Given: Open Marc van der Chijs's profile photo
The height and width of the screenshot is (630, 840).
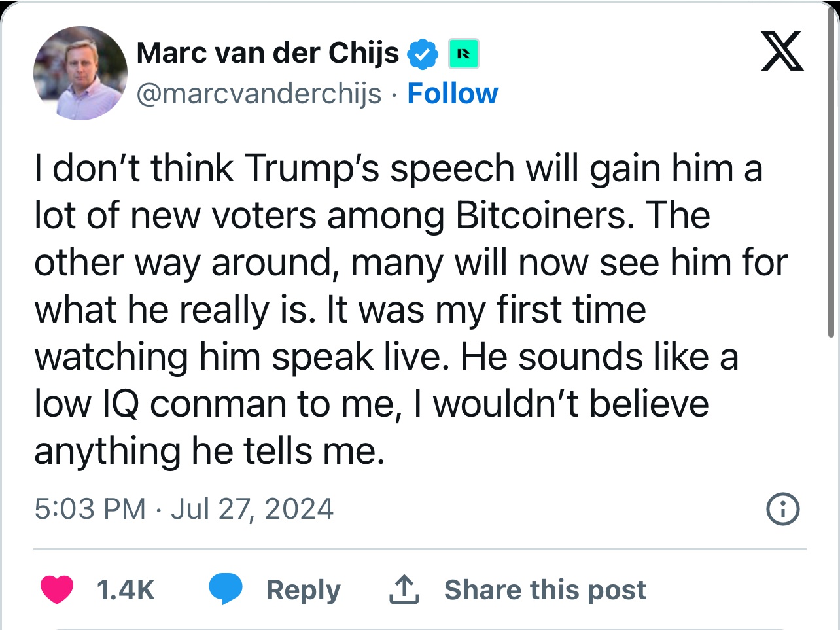Looking at the screenshot, I should (80, 73).
